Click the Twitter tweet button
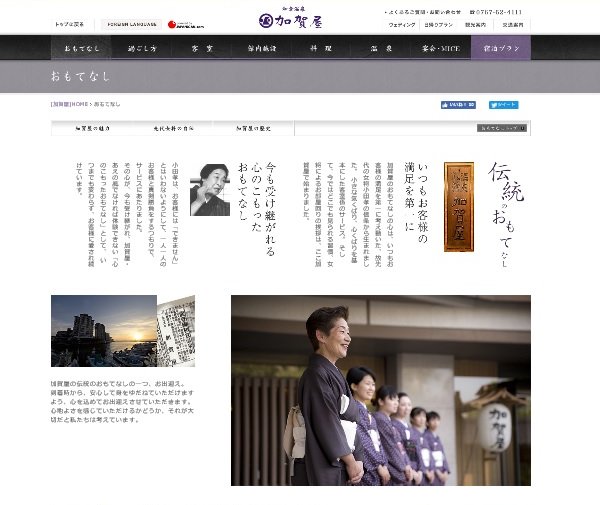The image size is (600, 505). point(505,104)
